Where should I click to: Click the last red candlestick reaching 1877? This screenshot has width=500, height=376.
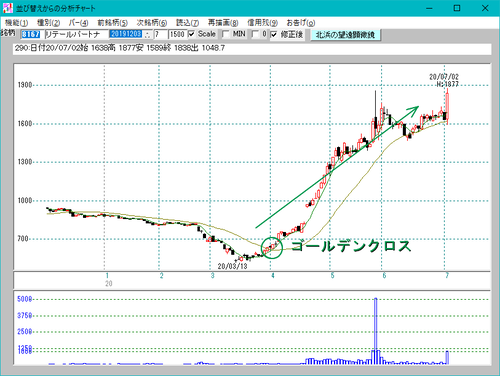click(x=447, y=105)
